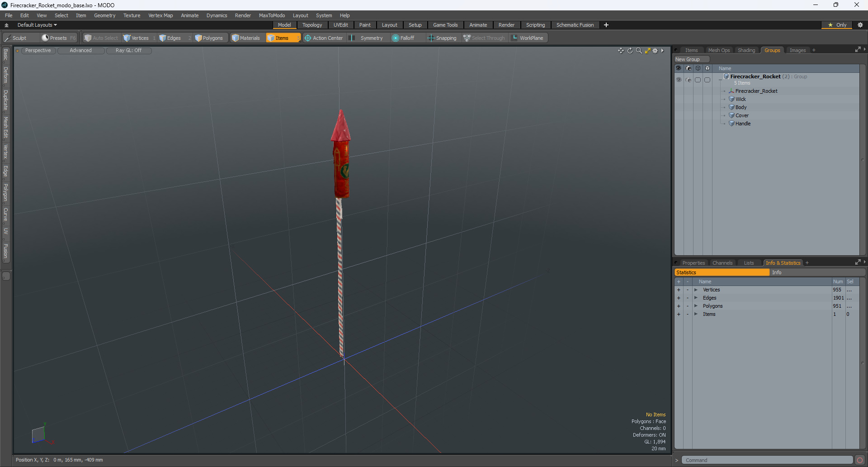This screenshot has width=868, height=467.
Task: Click the viewport pan/move icon
Action: point(621,51)
